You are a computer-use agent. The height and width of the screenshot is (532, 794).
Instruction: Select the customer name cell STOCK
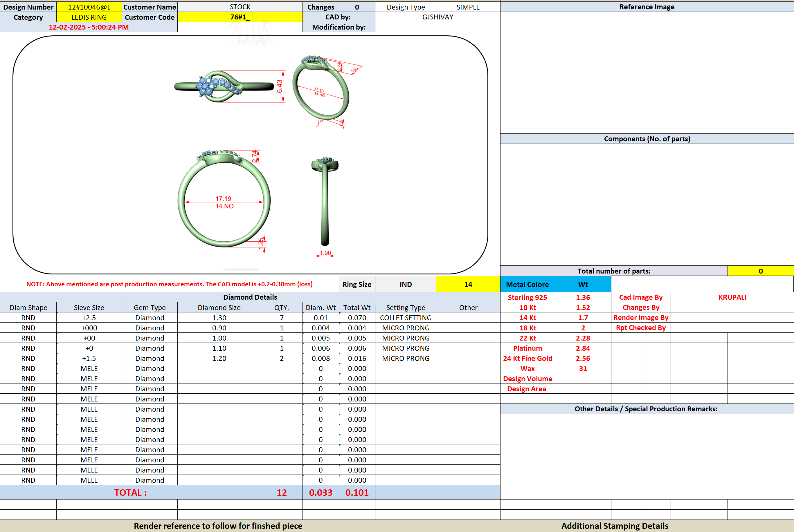pyautogui.click(x=240, y=7)
